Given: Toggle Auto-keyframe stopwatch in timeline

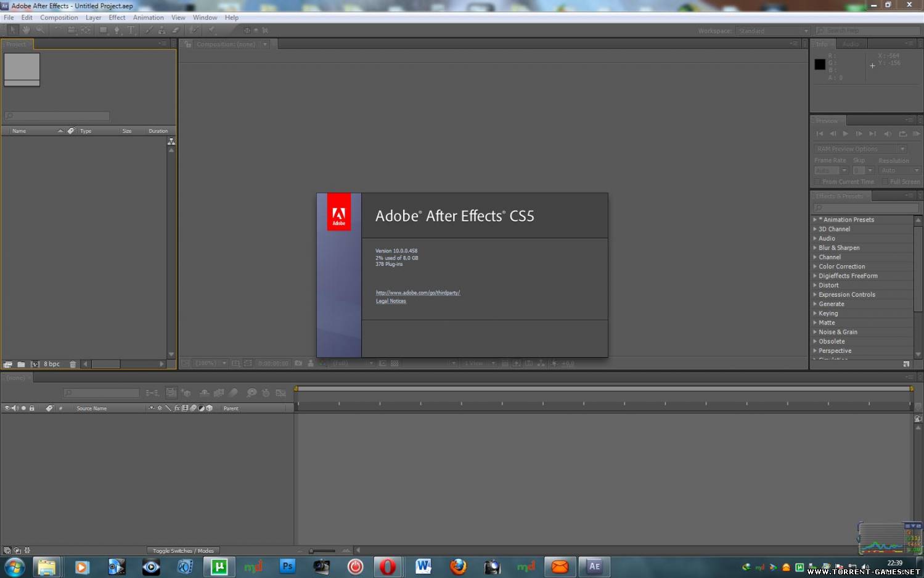Looking at the screenshot, I should tap(266, 392).
